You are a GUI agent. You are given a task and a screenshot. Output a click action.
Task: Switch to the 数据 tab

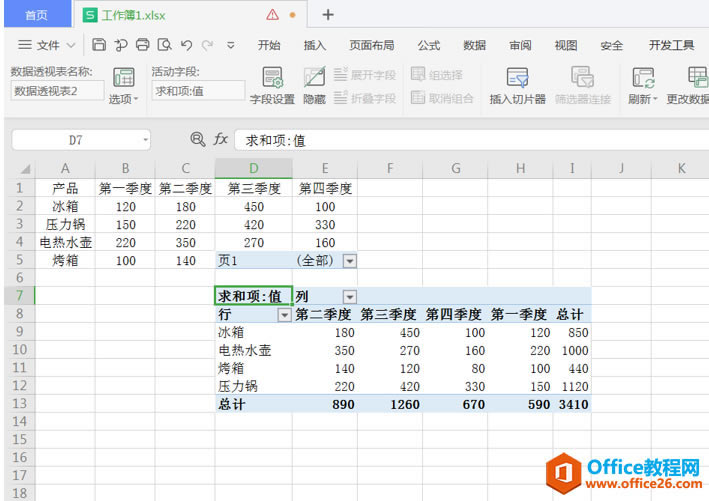pyautogui.click(x=474, y=45)
